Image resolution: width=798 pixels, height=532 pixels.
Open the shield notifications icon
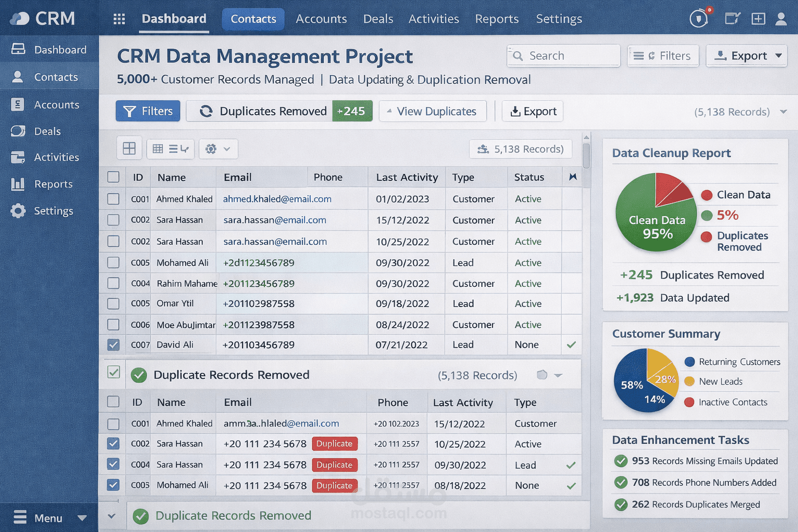coord(699,19)
